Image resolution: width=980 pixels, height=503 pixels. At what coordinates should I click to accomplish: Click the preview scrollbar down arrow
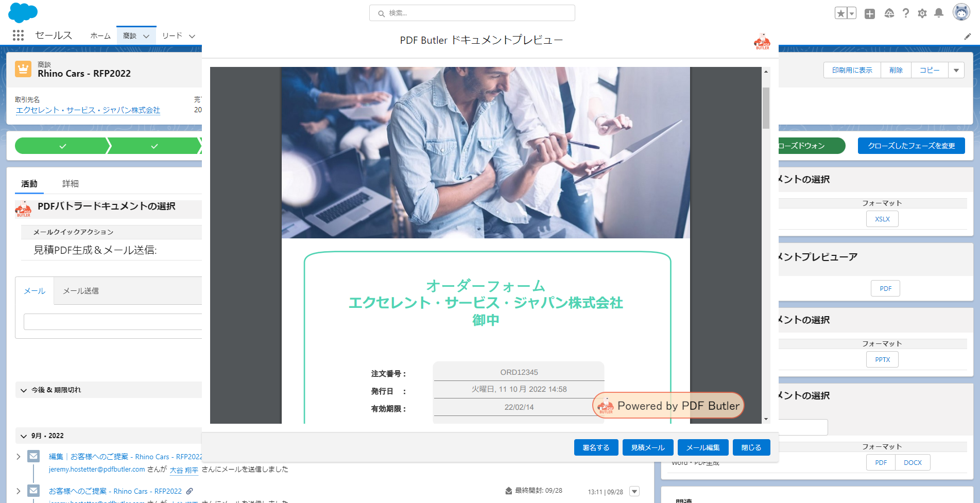click(766, 419)
